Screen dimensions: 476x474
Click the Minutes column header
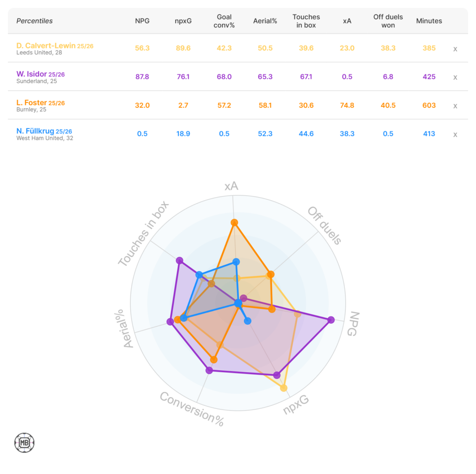[x=429, y=21]
